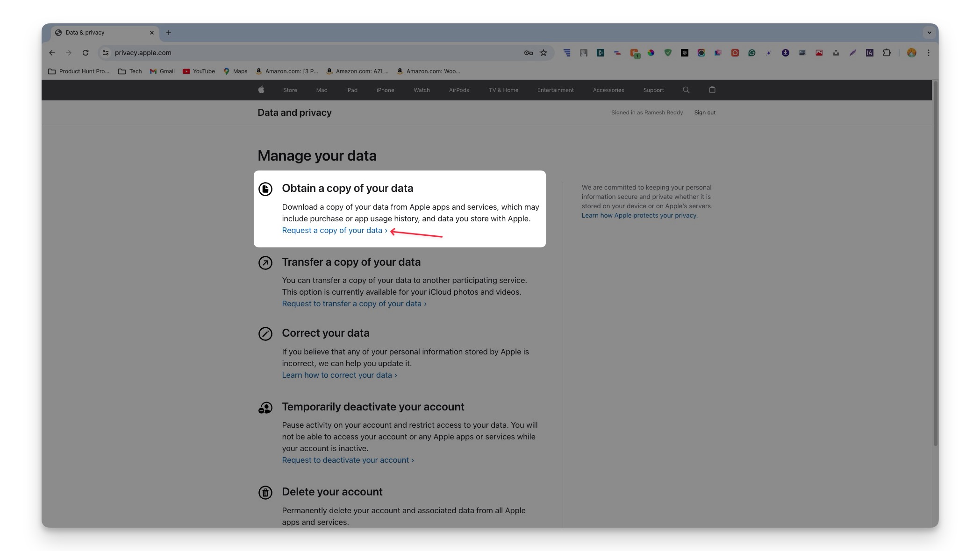This screenshot has height=551, width=980.
Task: Click the orange extension with badge 1
Action: [635, 53]
